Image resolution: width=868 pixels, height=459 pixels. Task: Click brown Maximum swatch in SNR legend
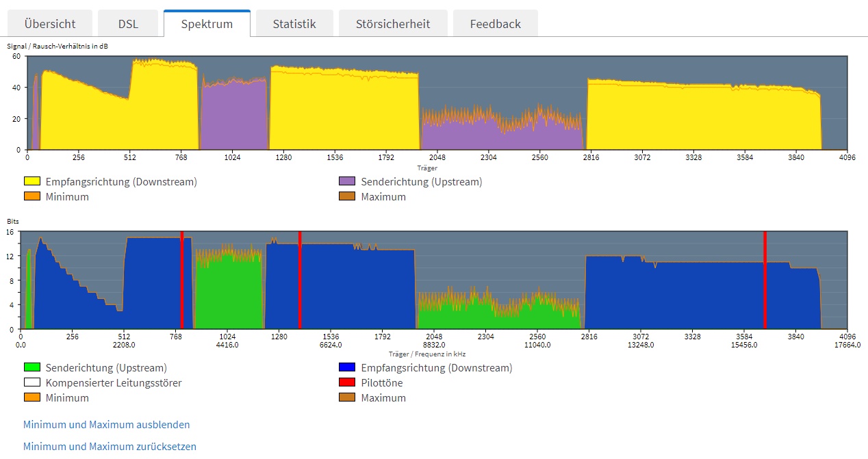pos(347,197)
